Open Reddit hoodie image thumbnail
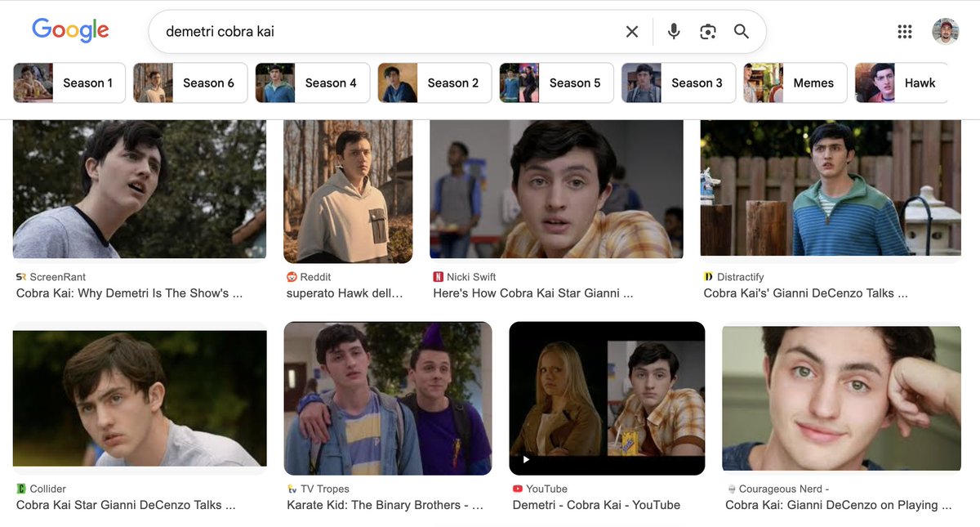The height and width of the screenshot is (527, 980). coord(348,191)
